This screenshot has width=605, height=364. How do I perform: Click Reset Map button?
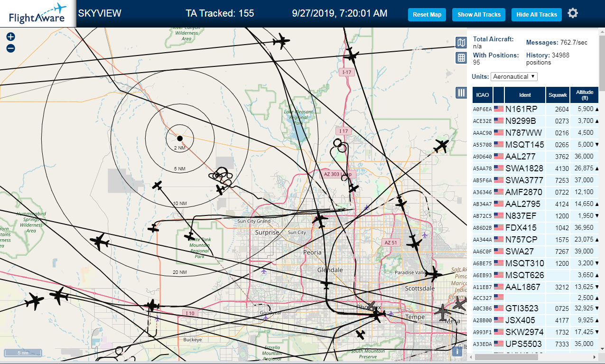(x=427, y=15)
